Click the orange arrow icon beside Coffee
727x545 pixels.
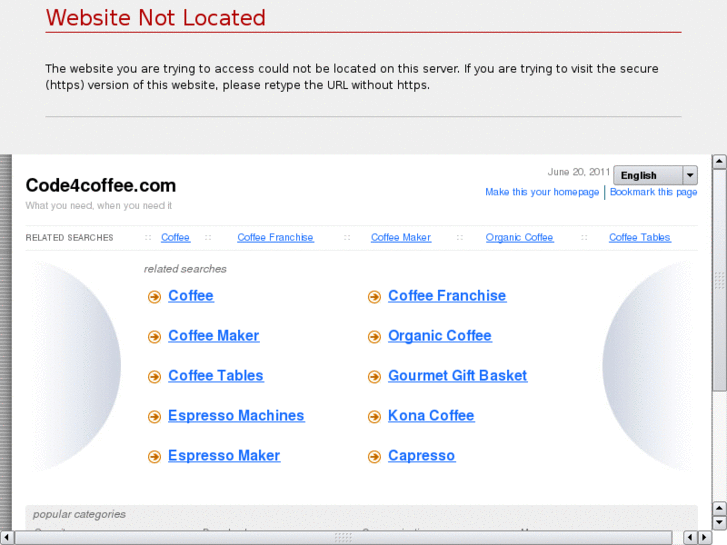(154, 296)
